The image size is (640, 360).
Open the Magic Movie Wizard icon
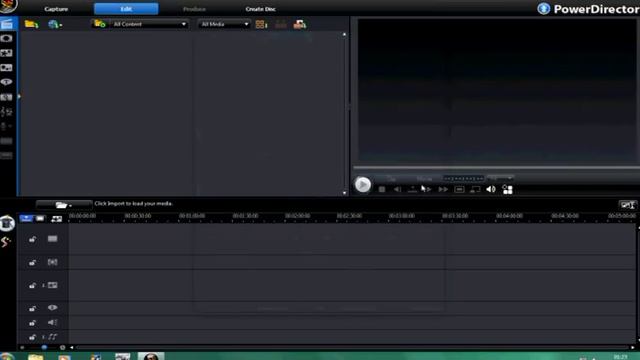click(x=7, y=224)
